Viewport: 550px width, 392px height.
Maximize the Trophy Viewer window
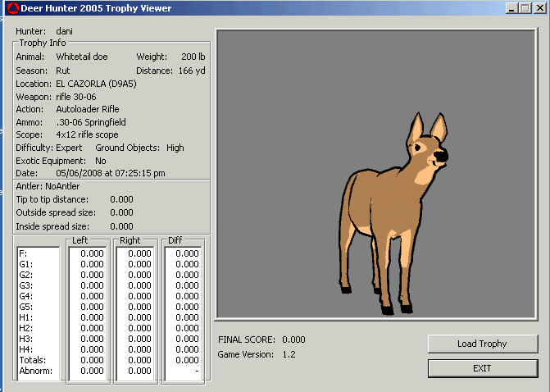(x=525, y=8)
